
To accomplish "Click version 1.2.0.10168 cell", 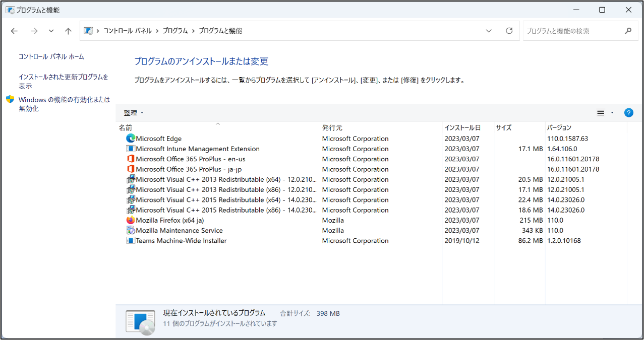I will [564, 241].
